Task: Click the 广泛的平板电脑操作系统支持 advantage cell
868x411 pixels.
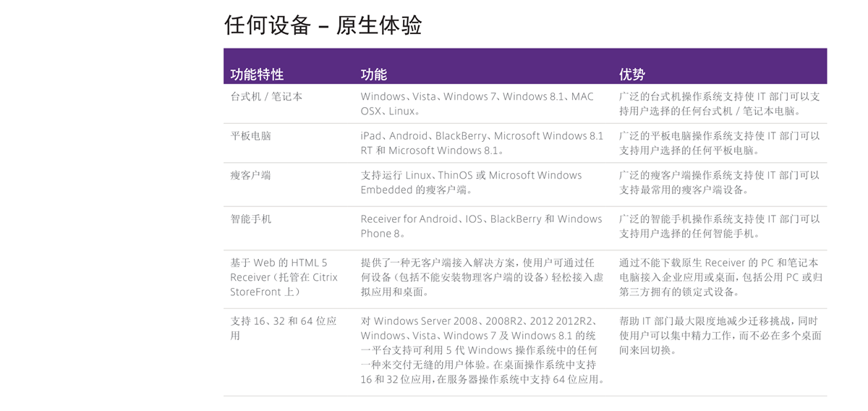Action: [720, 143]
